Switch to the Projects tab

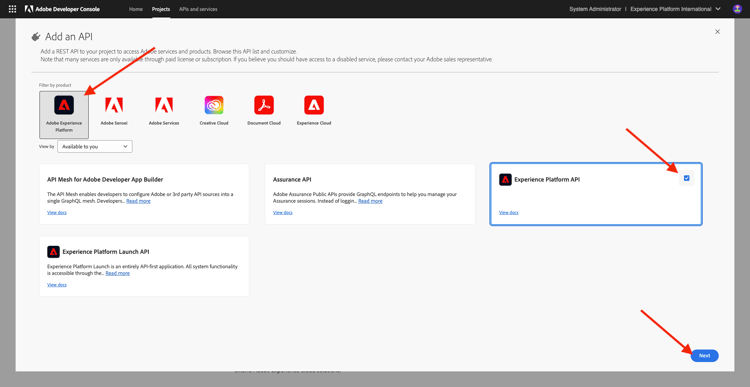tap(161, 9)
